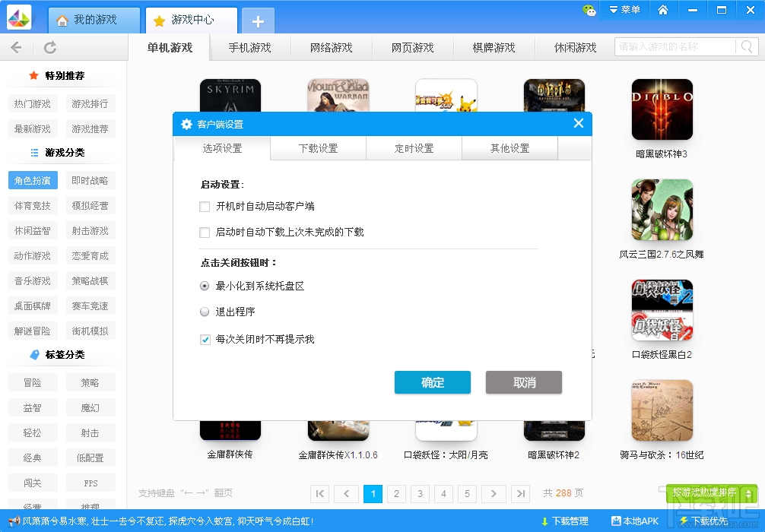Select the 退出程序 radio button
The height and width of the screenshot is (532, 765).
[x=204, y=312]
